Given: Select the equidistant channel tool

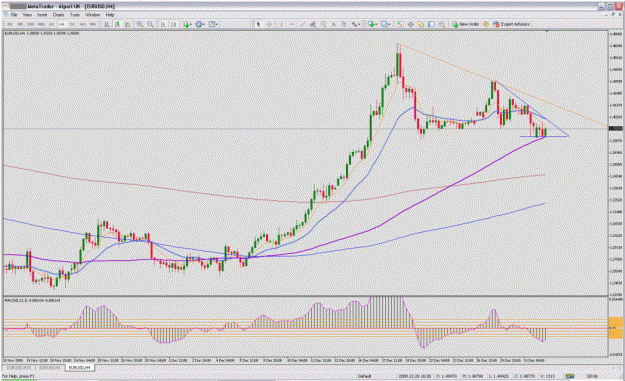Looking at the screenshot, I should pos(313,24).
